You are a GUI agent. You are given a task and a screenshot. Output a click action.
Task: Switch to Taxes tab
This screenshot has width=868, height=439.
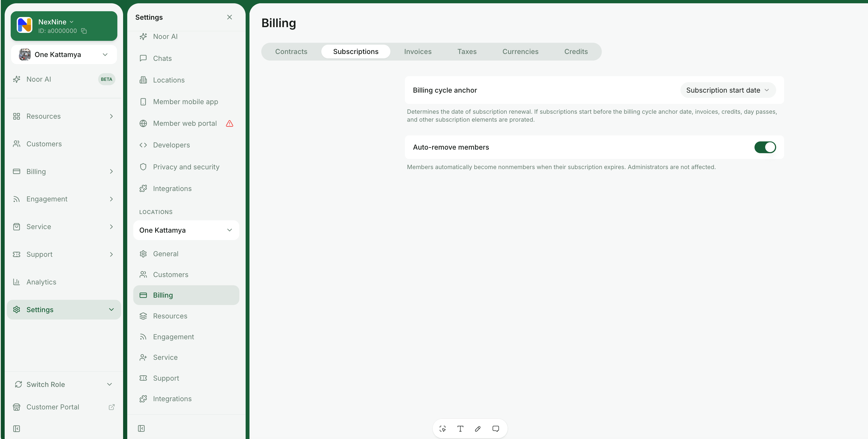(467, 52)
